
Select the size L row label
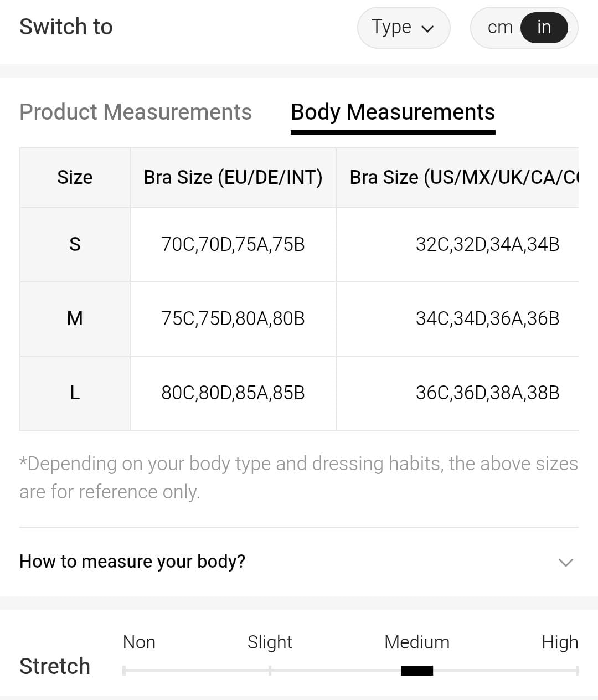click(x=75, y=393)
